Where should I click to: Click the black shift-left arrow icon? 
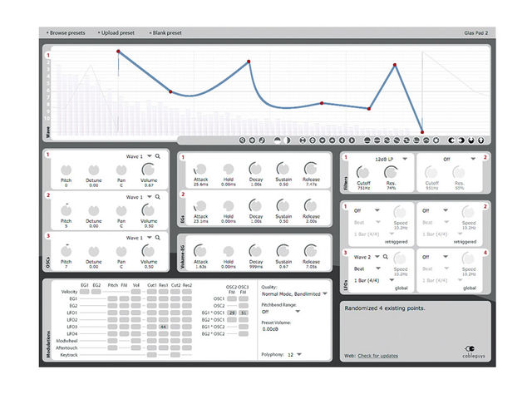451,140
